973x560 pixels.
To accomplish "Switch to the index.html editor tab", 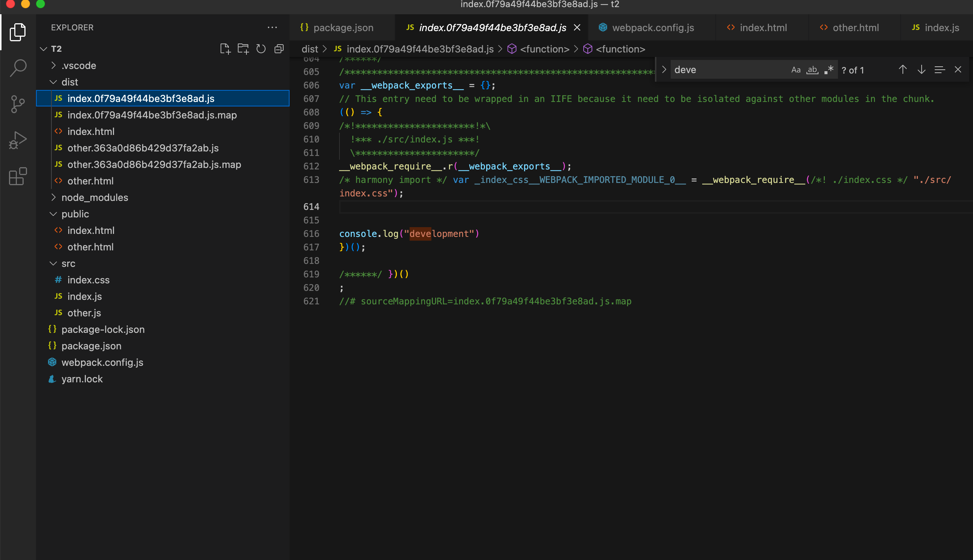I will [x=762, y=28].
